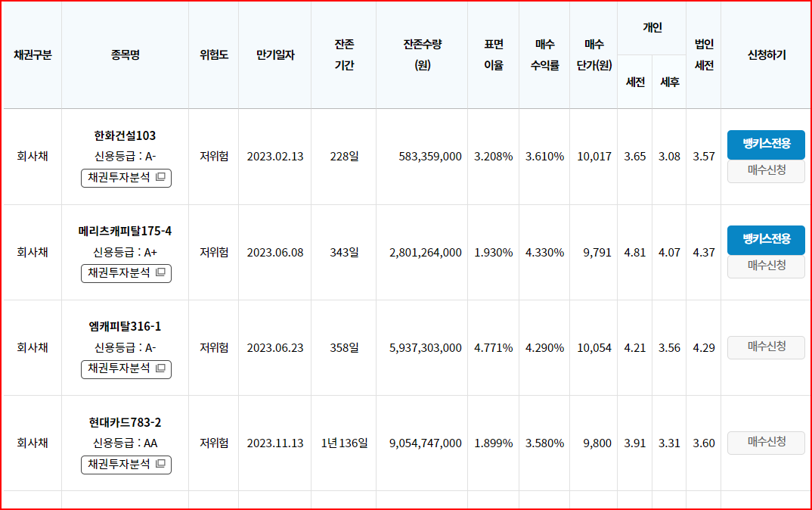The image size is (812, 510).
Task: Click corporate pre-tax yield 4.29
Action: (x=704, y=348)
